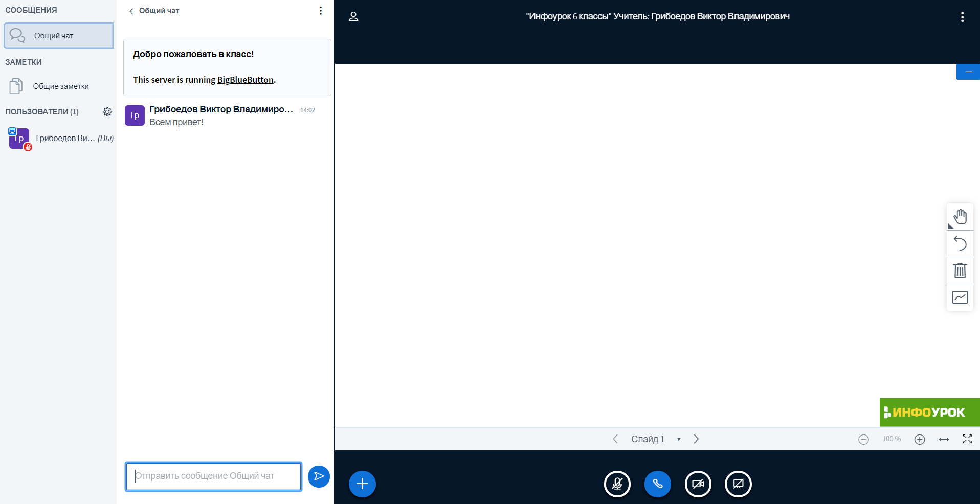
Task: Open actions menu with plus button
Action: click(x=362, y=484)
